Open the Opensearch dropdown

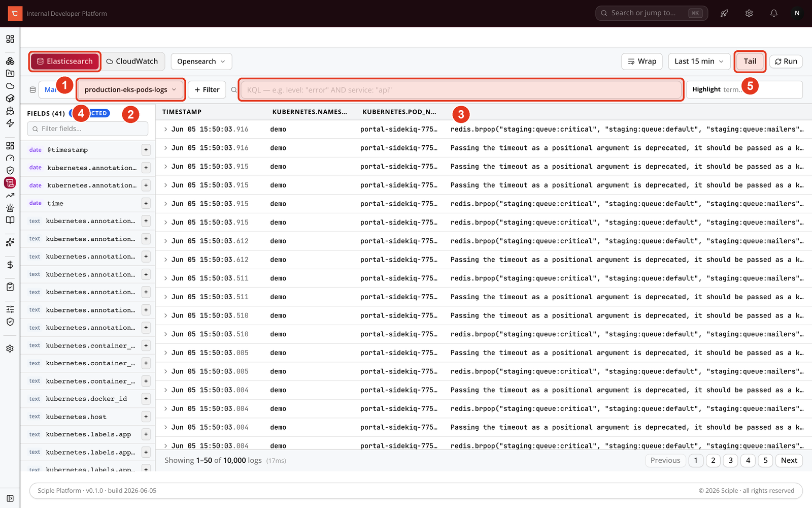tap(201, 61)
